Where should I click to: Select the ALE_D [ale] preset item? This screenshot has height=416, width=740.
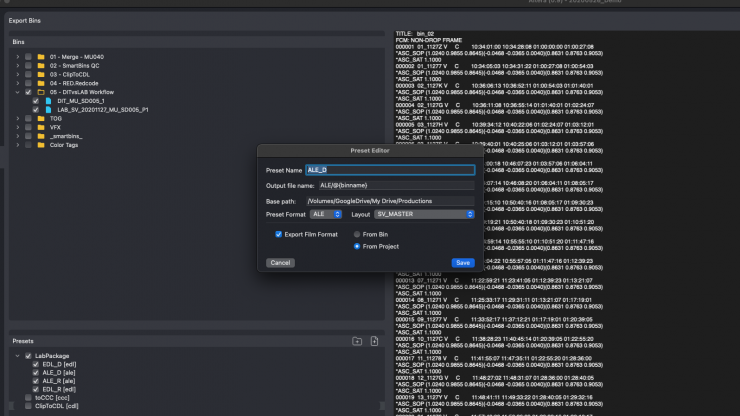tap(60, 372)
